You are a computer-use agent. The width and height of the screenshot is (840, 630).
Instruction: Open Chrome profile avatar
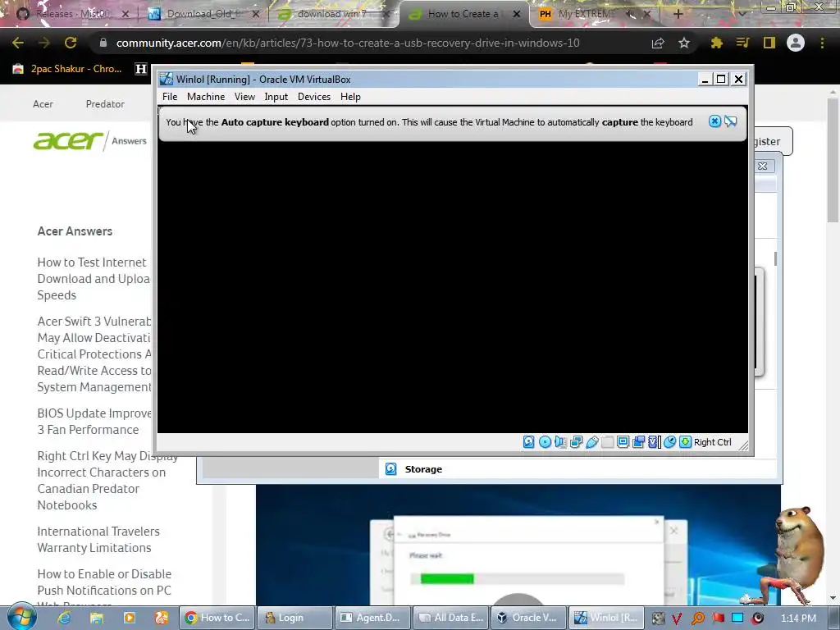pyautogui.click(x=796, y=43)
